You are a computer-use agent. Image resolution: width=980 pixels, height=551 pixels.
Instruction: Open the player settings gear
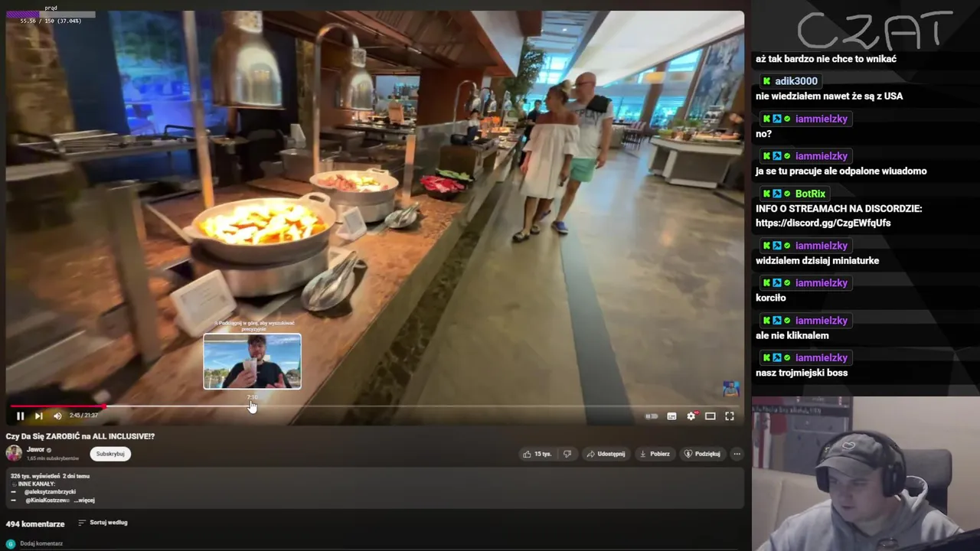coord(691,416)
